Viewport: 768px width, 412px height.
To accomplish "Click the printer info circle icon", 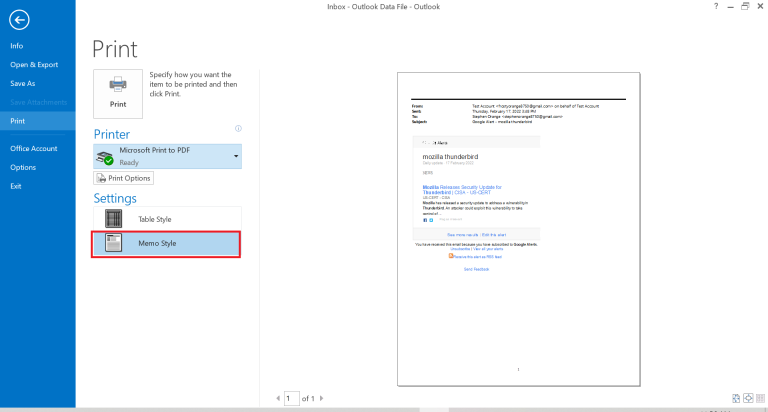I will (x=238, y=128).
